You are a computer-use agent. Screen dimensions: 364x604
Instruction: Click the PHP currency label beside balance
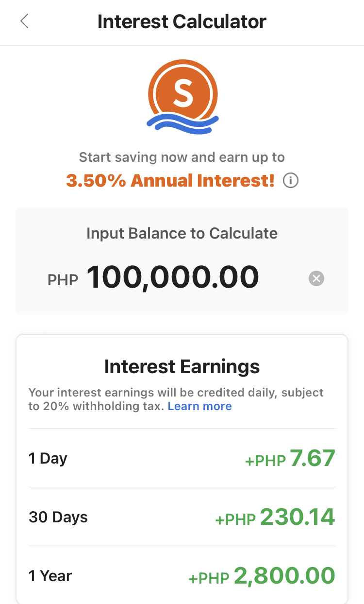(x=63, y=280)
